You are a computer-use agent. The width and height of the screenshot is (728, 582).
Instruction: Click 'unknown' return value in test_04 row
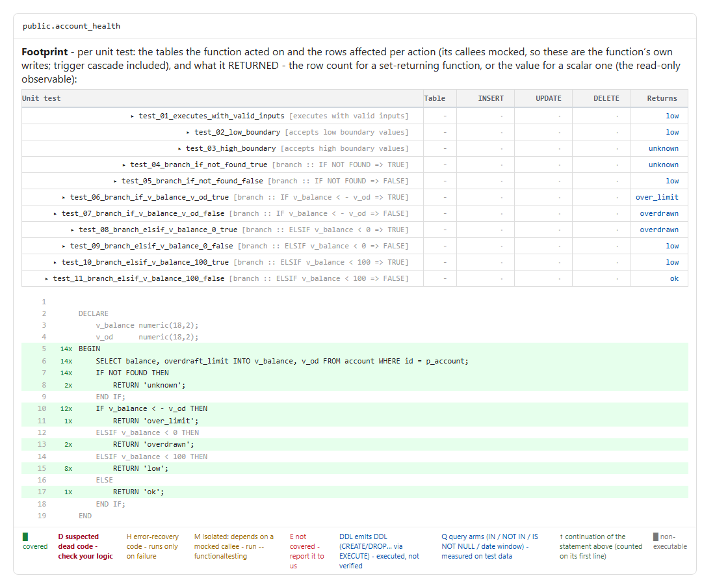click(664, 165)
